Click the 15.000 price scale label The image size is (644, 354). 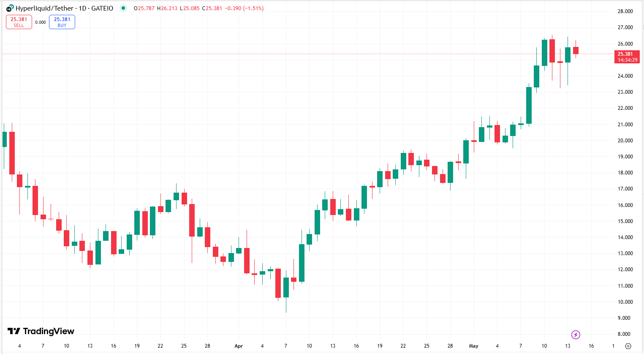point(625,221)
